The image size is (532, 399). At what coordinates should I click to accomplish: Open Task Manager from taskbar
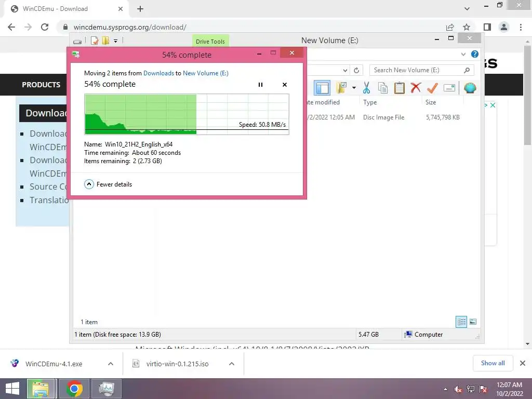[x=106, y=389]
